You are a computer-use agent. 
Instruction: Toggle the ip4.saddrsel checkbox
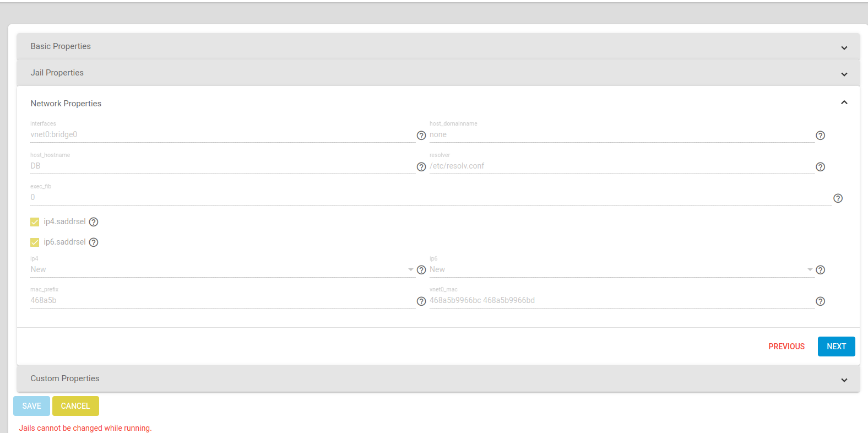point(35,222)
